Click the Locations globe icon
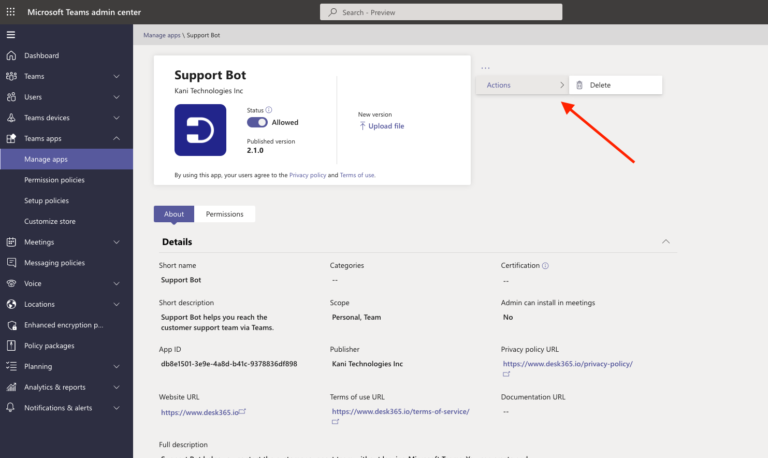 (11, 304)
